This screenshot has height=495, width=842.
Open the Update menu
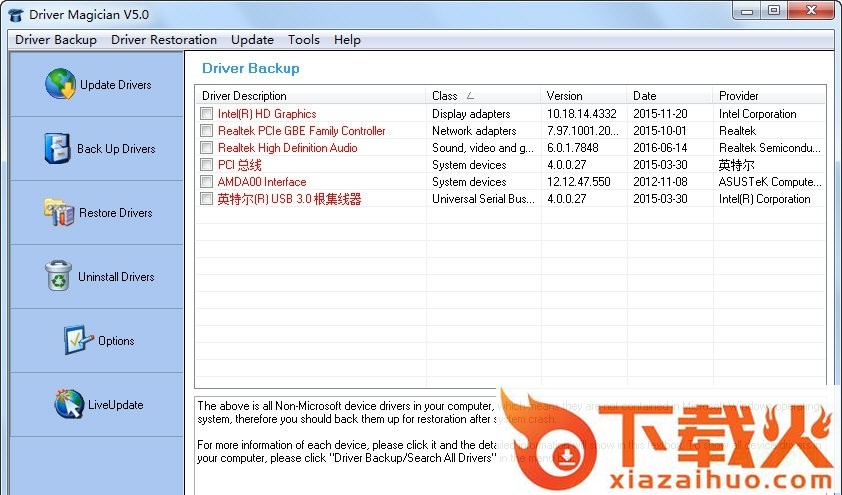pyautogui.click(x=252, y=40)
